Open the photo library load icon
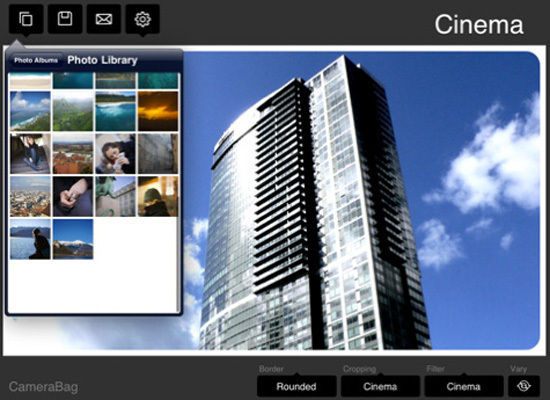The width and height of the screenshot is (550, 400). pyautogui.click(x=26, y=19)
